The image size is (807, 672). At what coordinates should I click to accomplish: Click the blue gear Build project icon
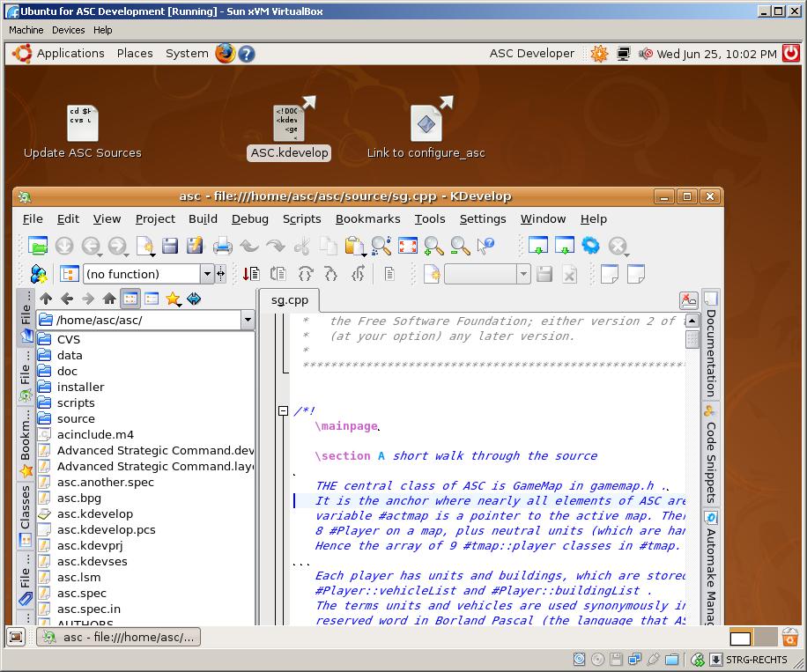pos(591,246)
